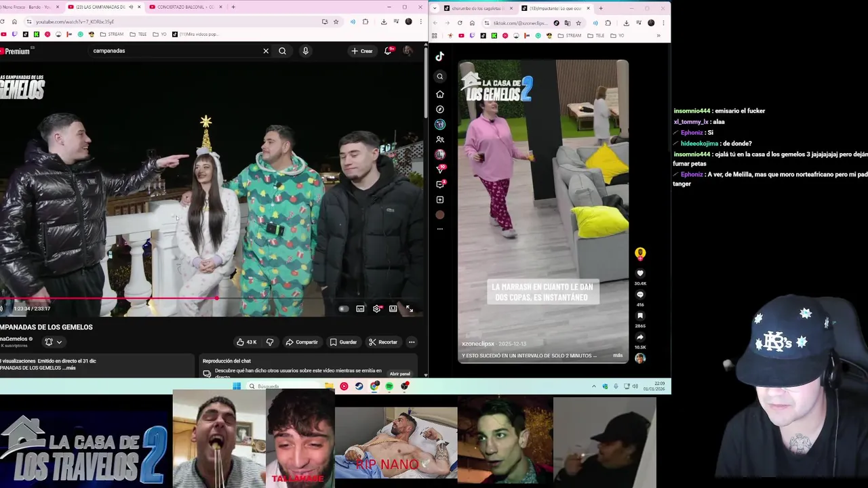Screen dimensions: 868x488
Task: Switch to CONCIERTAZO BALCONIL tab
Action: pos(184,7)
